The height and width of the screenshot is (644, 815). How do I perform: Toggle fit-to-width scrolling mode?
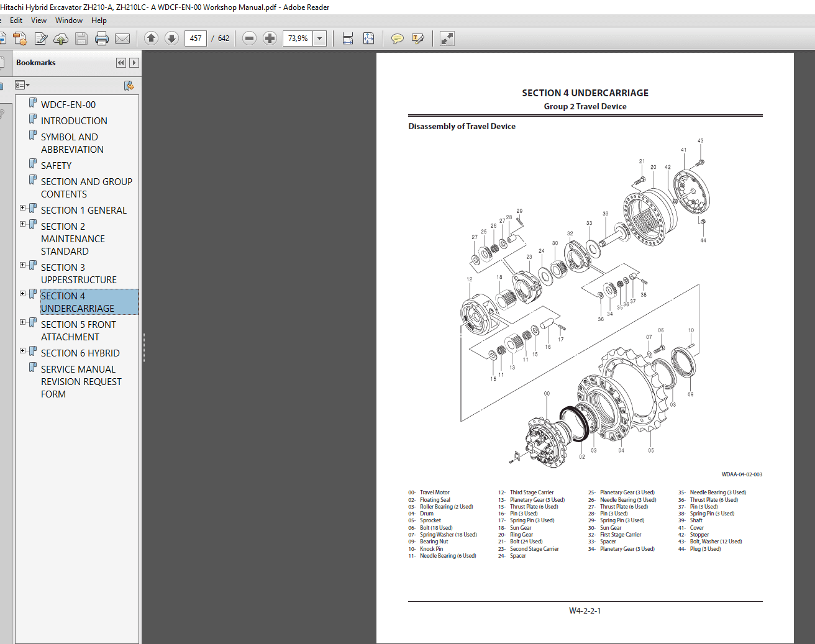(348, 39)
